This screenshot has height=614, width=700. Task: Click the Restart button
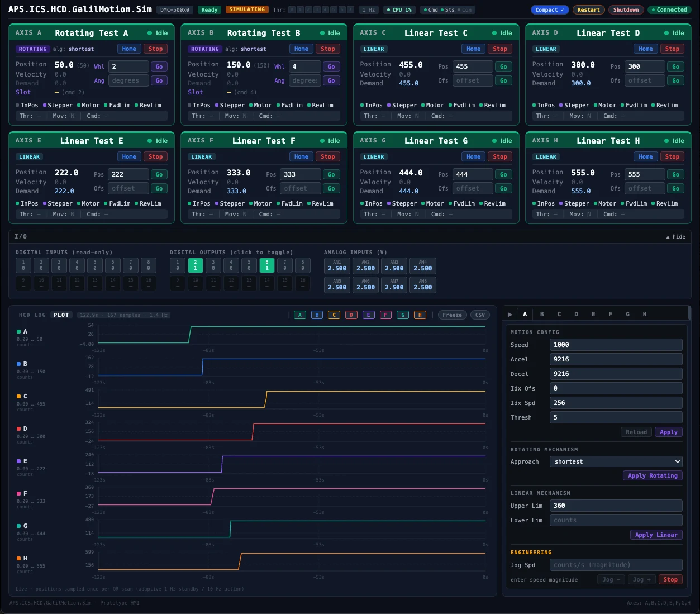pos(588,10)
